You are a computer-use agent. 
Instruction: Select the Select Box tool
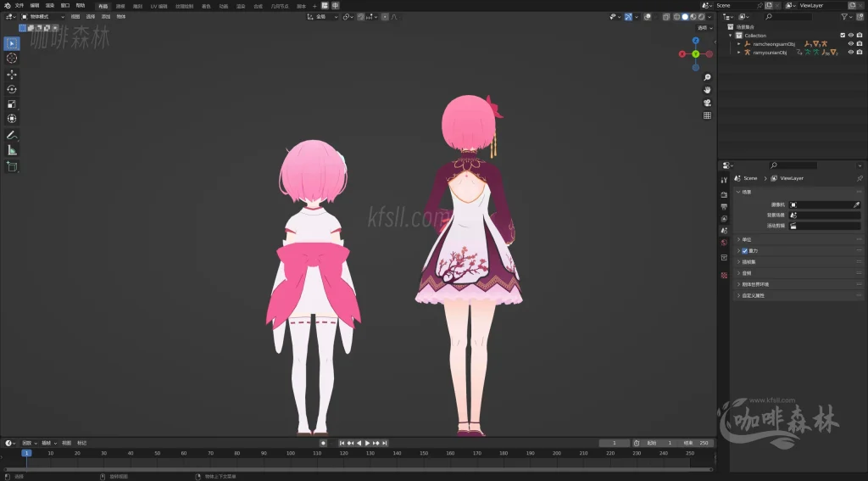12,43
